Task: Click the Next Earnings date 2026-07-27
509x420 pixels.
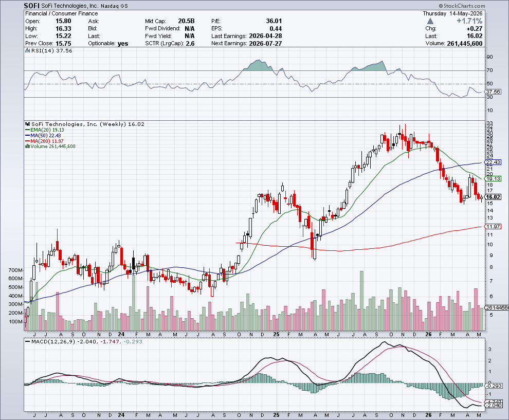Action: 265,44
